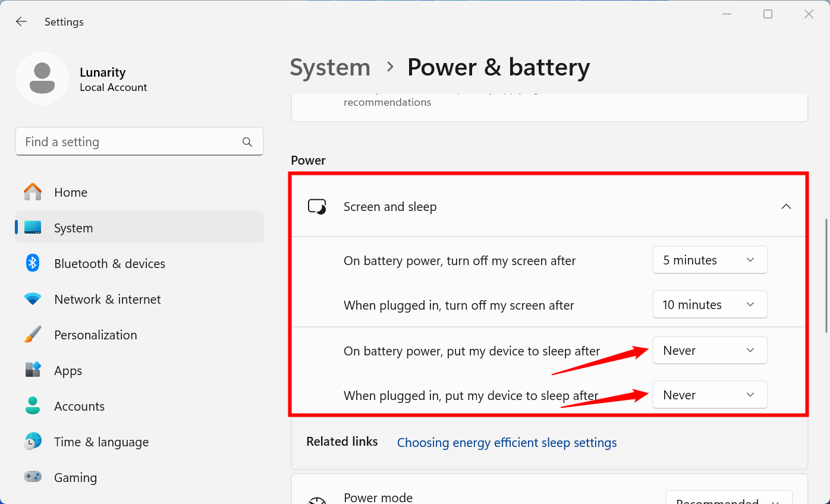Open battery power sleep dropdown
The image size is (830, 504).
click(709, 351)
